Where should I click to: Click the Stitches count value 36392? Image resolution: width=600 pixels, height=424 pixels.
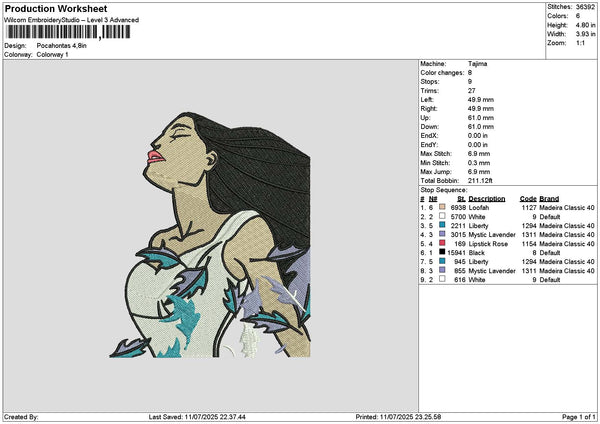[586, 6]
